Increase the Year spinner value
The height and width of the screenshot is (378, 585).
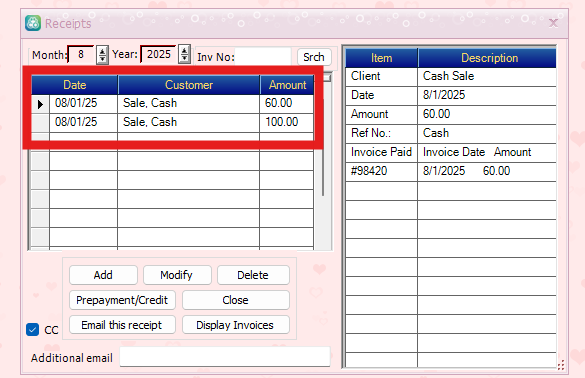click(184, 50)
